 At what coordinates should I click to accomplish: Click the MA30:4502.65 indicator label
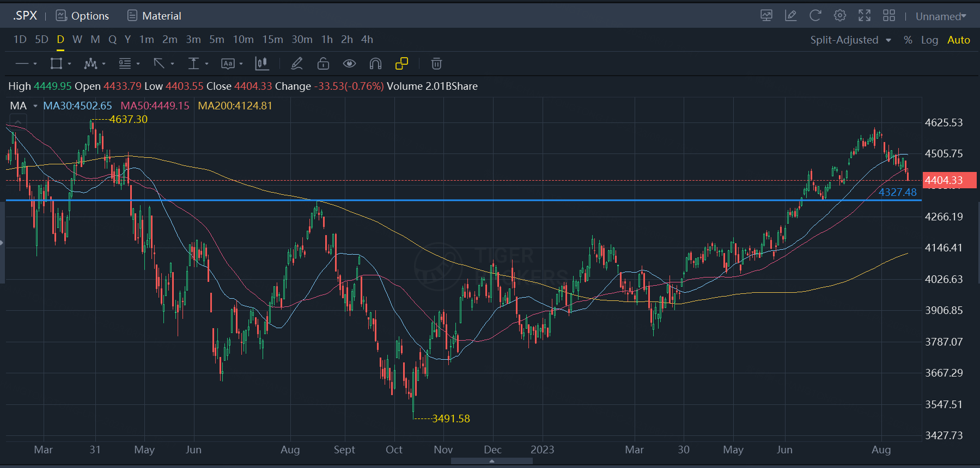pyautogui.click(x=77, y=106)
